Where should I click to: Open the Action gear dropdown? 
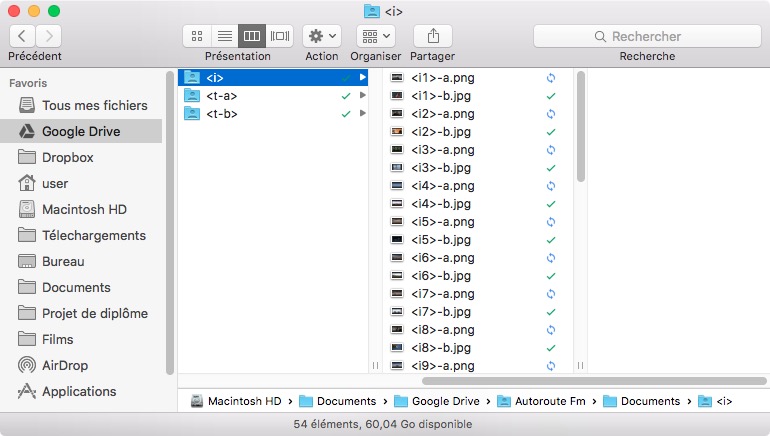tap(322, 36)
